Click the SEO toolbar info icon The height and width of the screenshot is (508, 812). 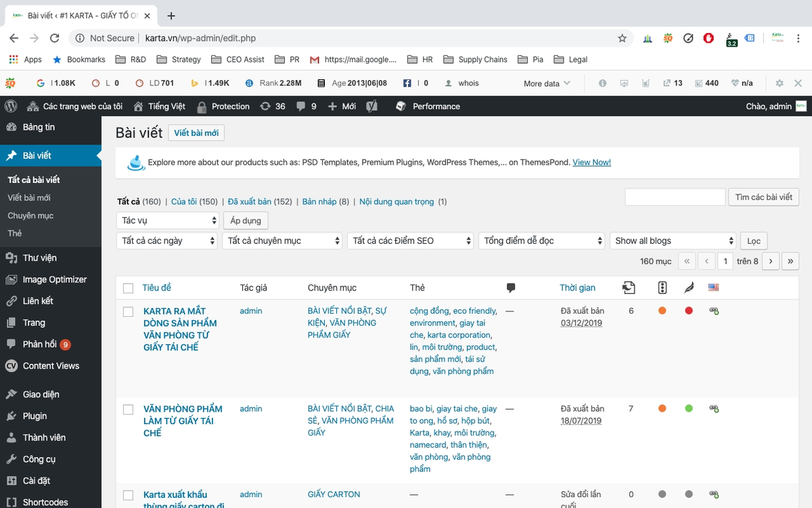point(603,83)
